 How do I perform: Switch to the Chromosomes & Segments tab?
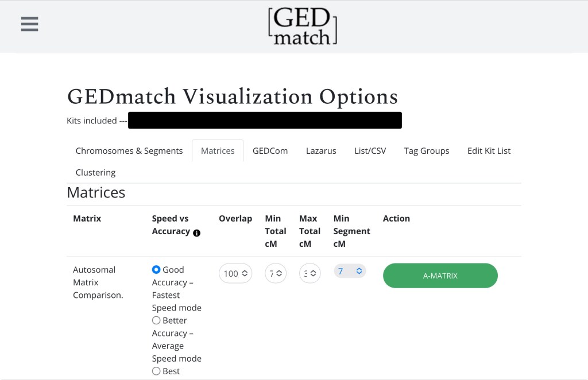pyautogui.click(x=129, y=151)
